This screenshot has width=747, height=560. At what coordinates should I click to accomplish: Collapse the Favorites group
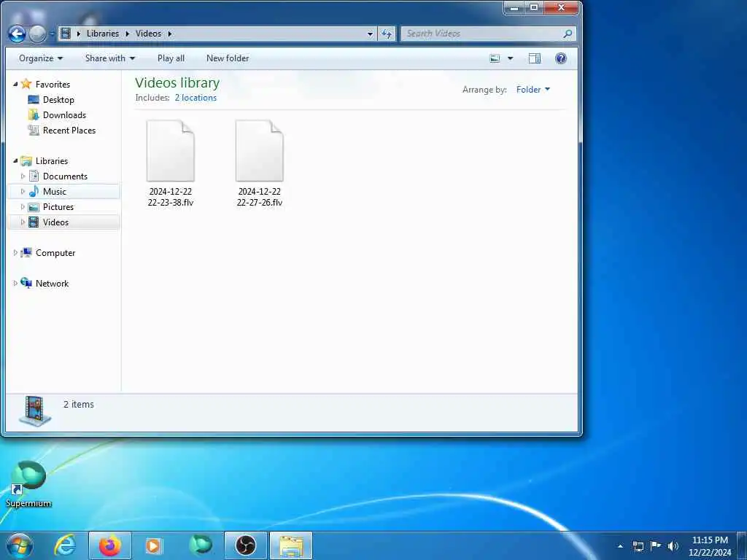click(15, 84)
